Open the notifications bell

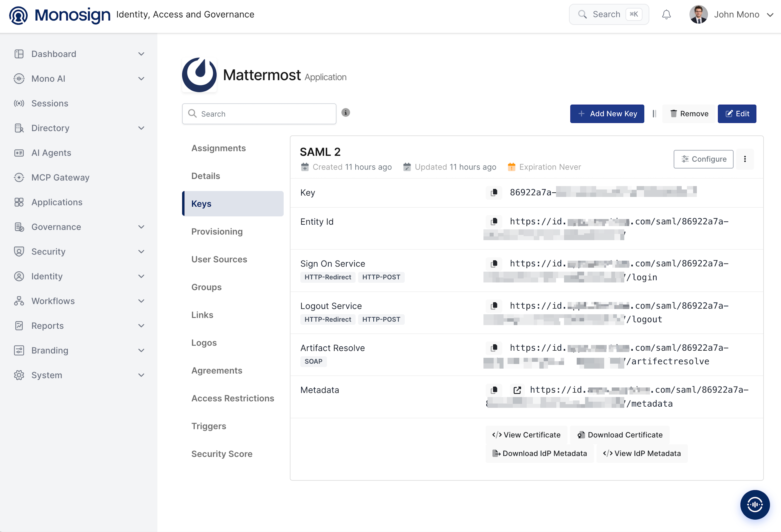(666, 14)
